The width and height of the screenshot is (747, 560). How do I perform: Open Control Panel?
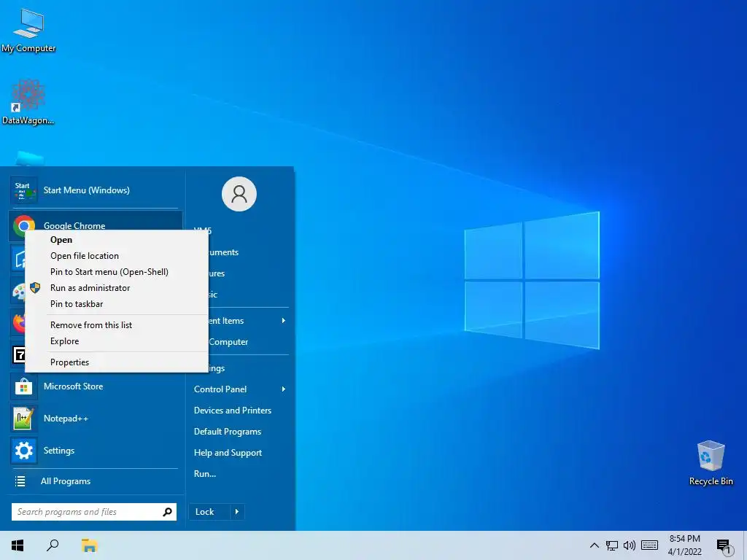click(x=220, y=389)
